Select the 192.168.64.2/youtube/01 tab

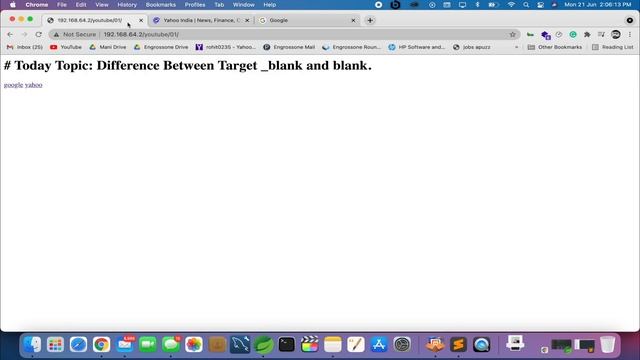(95, 20)
